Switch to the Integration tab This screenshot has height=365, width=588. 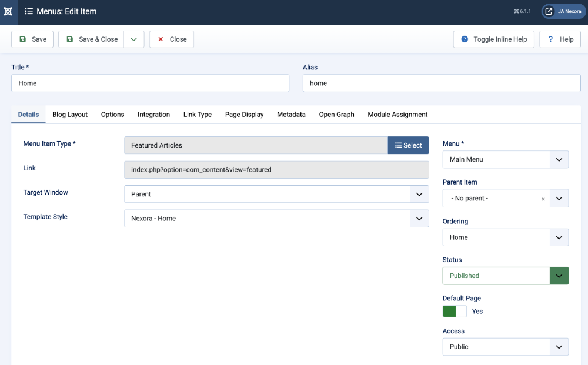(x=153, y=114)
